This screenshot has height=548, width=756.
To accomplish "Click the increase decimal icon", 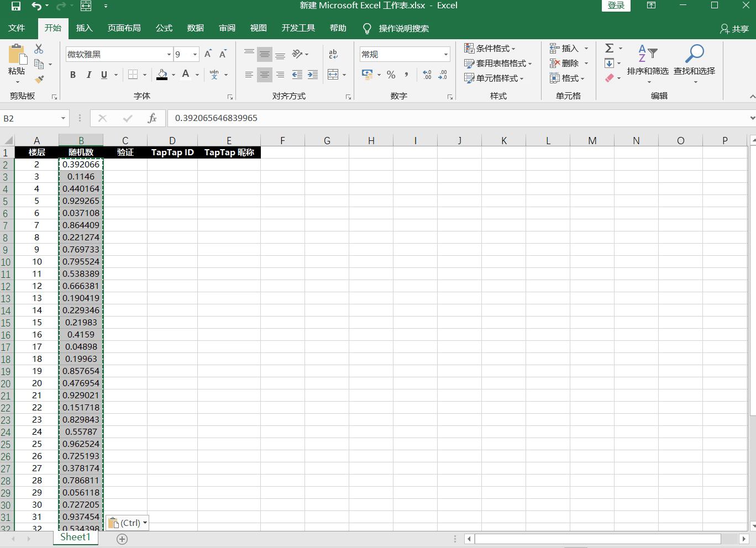I will [x=427, y=75].
